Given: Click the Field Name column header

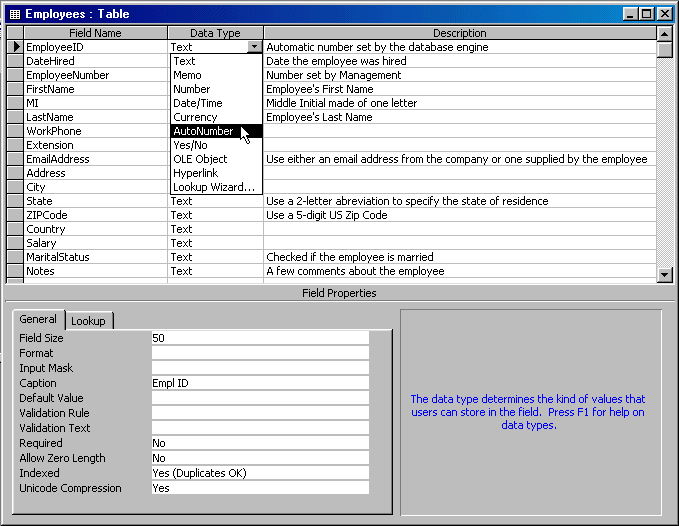Looking at the screenshot, I should 95,33.
